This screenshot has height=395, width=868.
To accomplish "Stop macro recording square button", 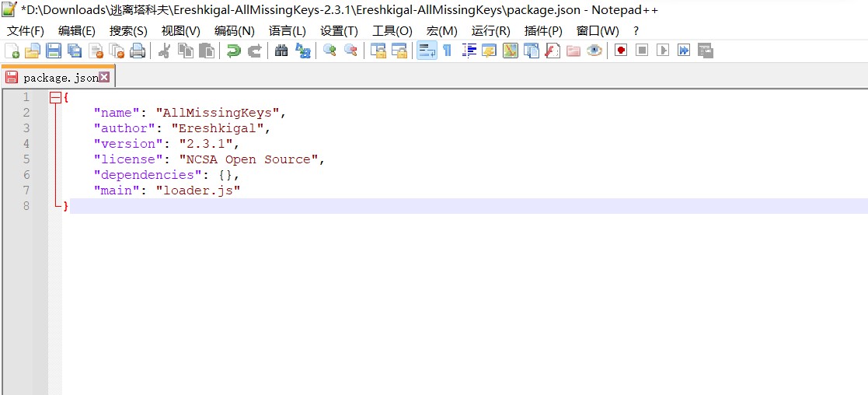I will pos(642,51).
